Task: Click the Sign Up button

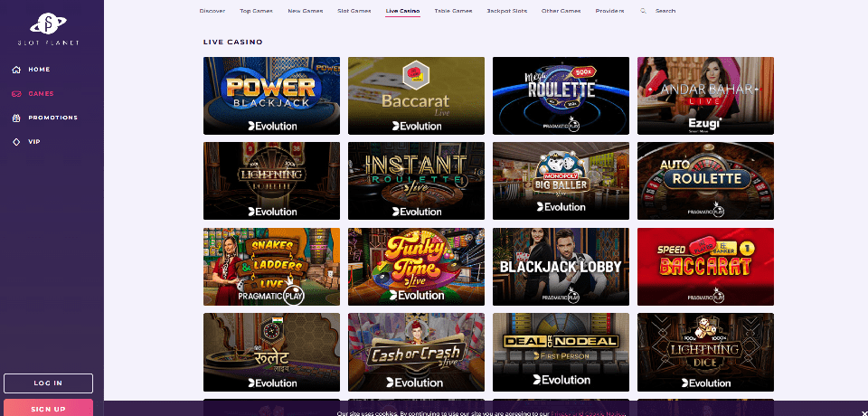Action: click(x=48, y=408)
